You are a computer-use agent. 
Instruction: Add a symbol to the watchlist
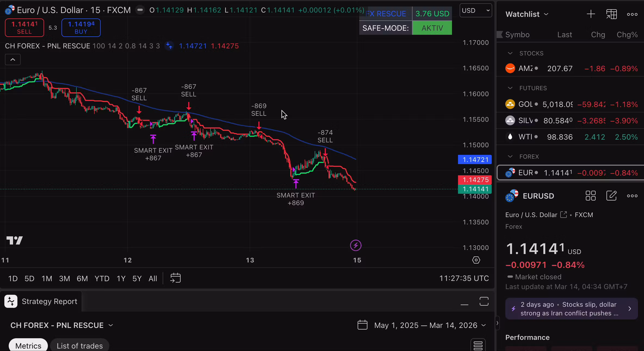point(591,14)
